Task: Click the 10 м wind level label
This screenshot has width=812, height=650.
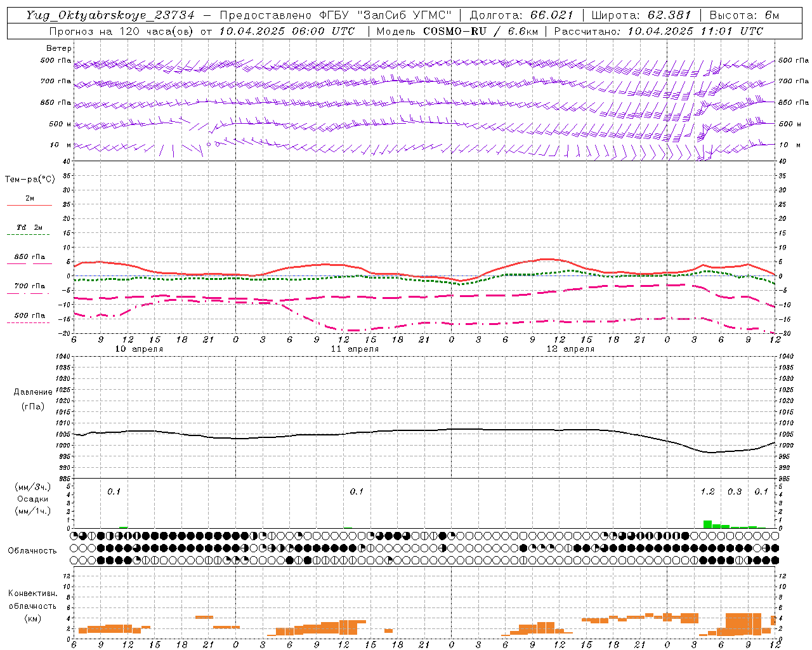Action: (x=60, y=145)
